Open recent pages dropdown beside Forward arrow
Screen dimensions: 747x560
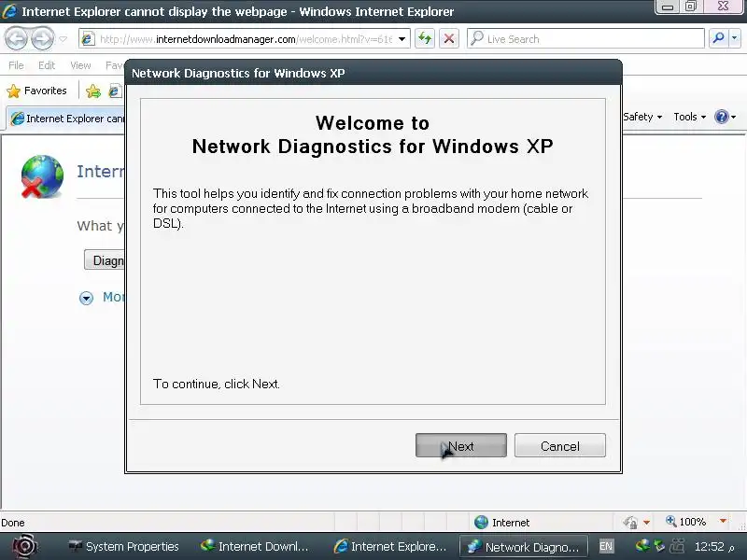point(63,39)
